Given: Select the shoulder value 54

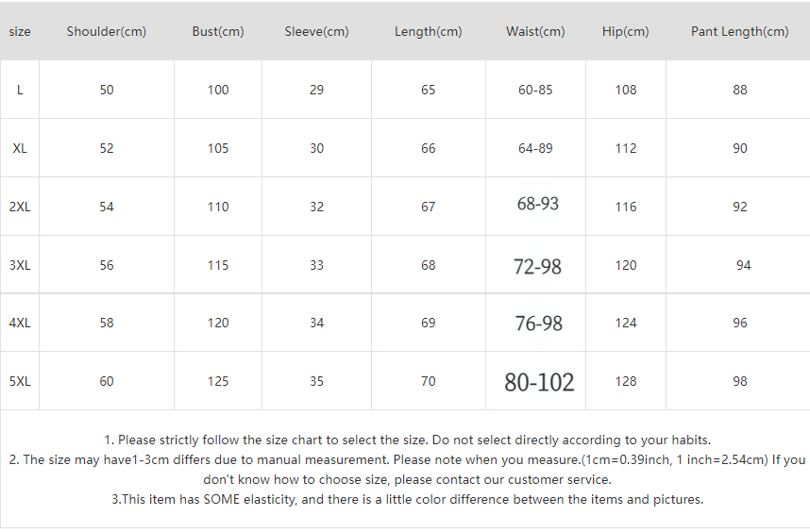Looking at the screenshot, I should (x=107, y=207).
